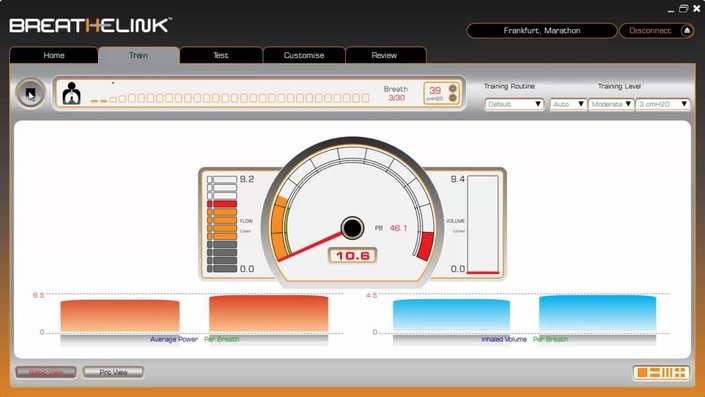The height and width of the screenshot is (397, 705).
Task: Toggle Pro View mode
Action: 113,372
